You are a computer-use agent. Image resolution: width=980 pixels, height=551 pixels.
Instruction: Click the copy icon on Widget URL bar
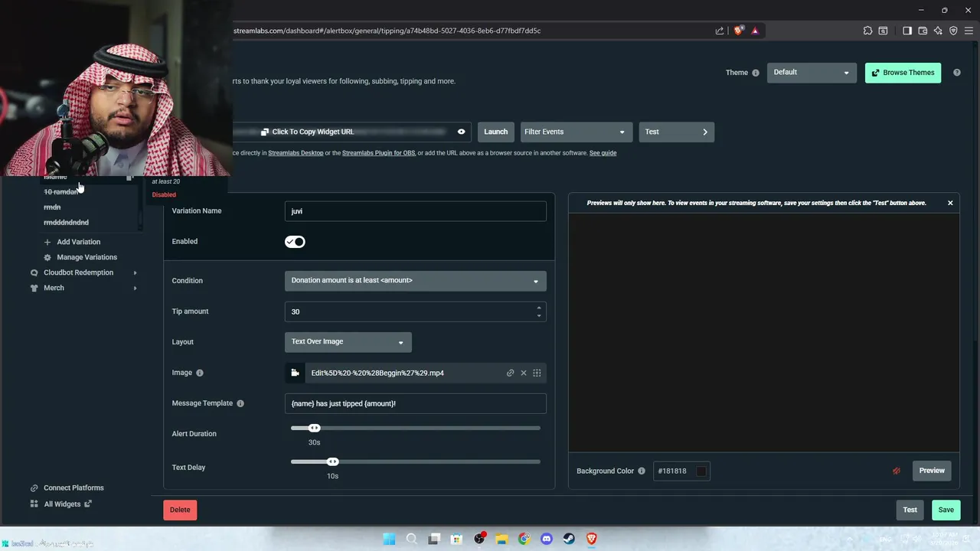(265, 132)
